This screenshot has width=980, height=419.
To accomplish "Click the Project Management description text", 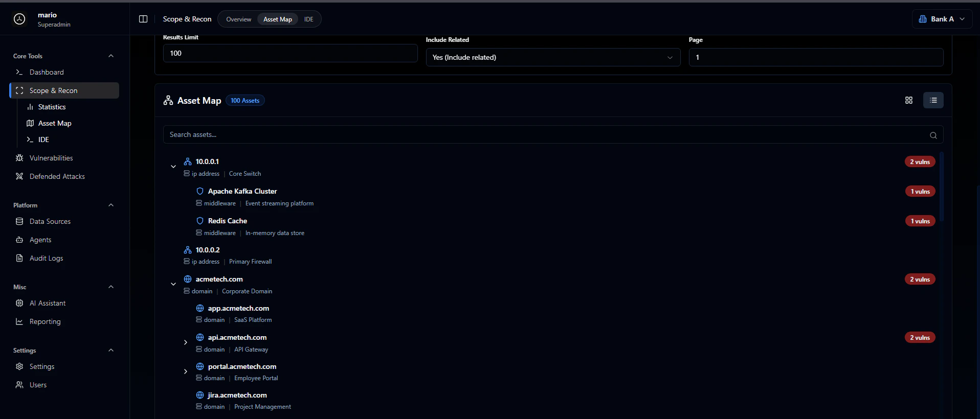I will (x=262, y=407).
